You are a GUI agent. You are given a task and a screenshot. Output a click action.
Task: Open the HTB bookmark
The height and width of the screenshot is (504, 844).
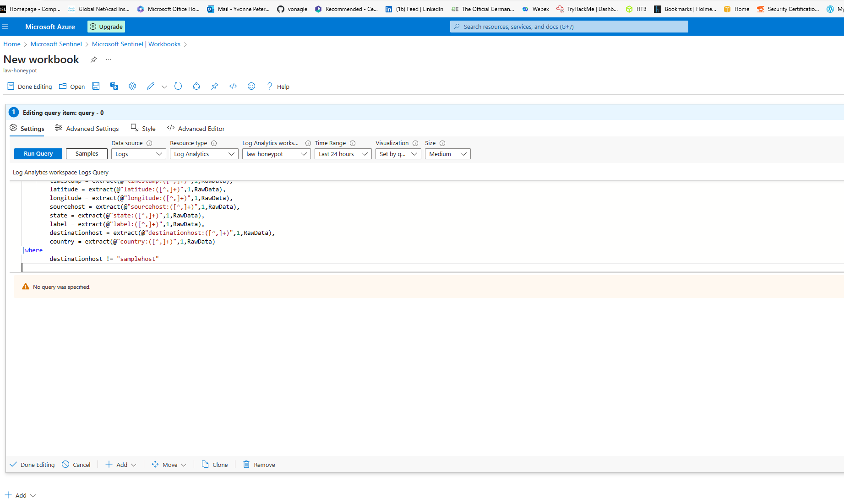pos(636,9)
